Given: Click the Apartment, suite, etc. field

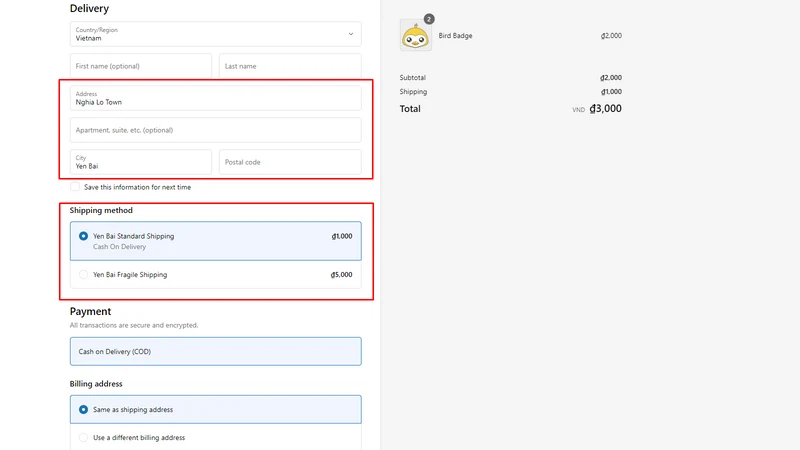Looking at the screenshot, I should [x=215, y=130].
